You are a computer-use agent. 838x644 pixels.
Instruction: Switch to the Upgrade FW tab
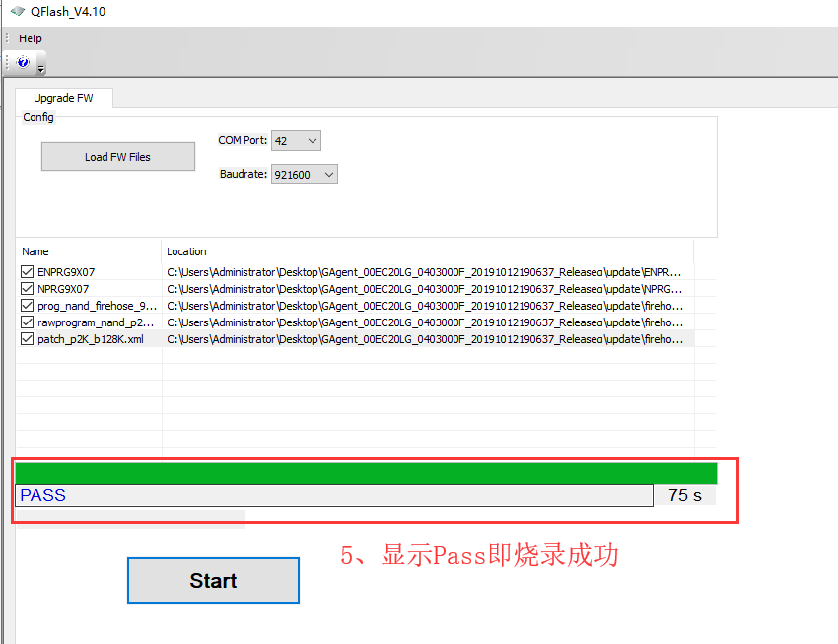pyautogui.click(x=63, y=98)
